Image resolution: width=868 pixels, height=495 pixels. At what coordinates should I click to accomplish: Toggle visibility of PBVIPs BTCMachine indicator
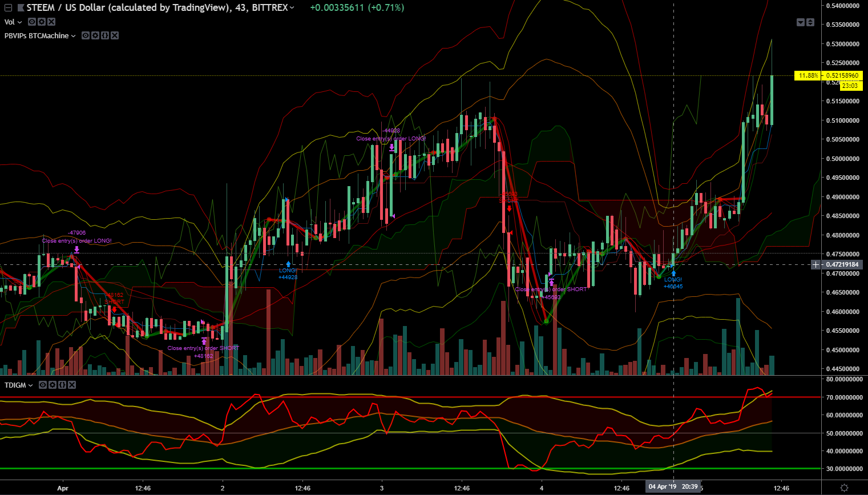point(86,35)
